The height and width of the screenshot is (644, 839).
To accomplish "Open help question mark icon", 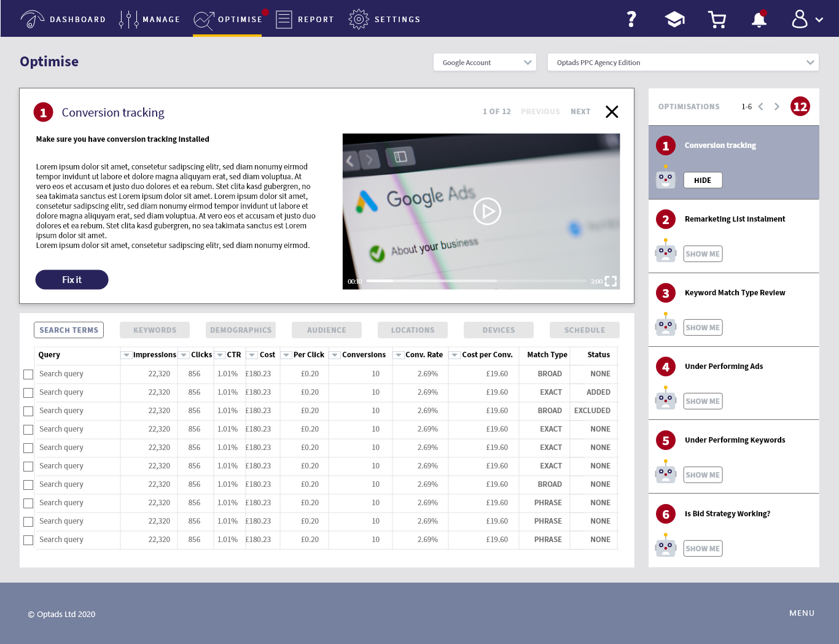I will [x=631, y=19].
